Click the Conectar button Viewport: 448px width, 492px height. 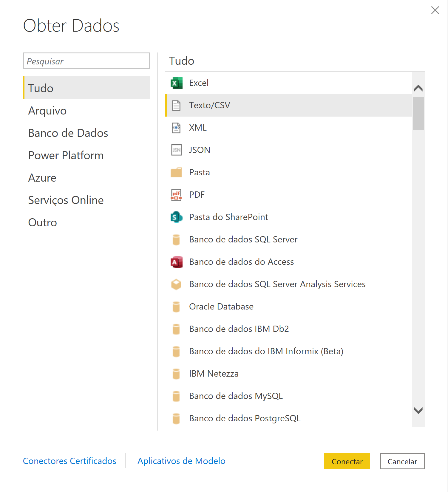pyautogui.click(x=347, y=461)
